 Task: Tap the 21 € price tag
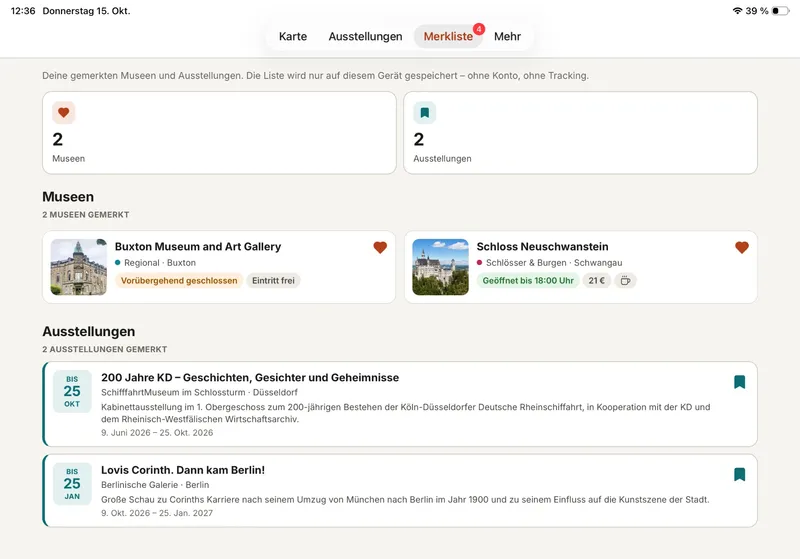click(596, 281)
